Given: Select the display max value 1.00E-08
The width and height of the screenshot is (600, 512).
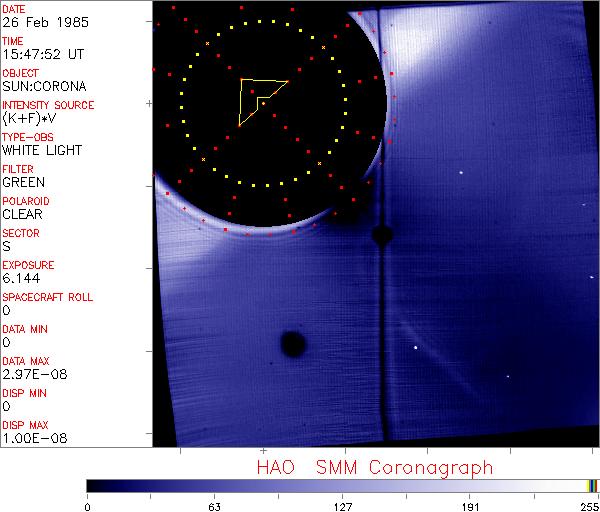Looking at the screenshot, I should (35, 439).
